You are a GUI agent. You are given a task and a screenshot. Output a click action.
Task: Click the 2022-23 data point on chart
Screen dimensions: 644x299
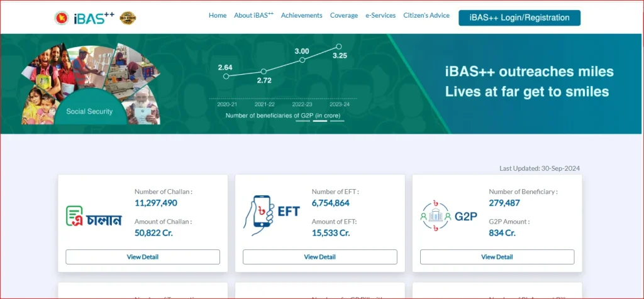(x=303, y=60)
